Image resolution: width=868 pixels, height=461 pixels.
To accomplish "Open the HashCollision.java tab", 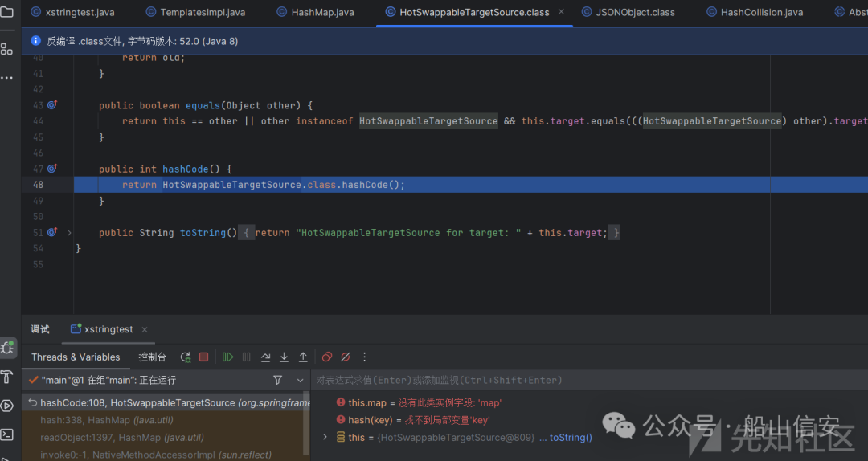I will 755,12.
